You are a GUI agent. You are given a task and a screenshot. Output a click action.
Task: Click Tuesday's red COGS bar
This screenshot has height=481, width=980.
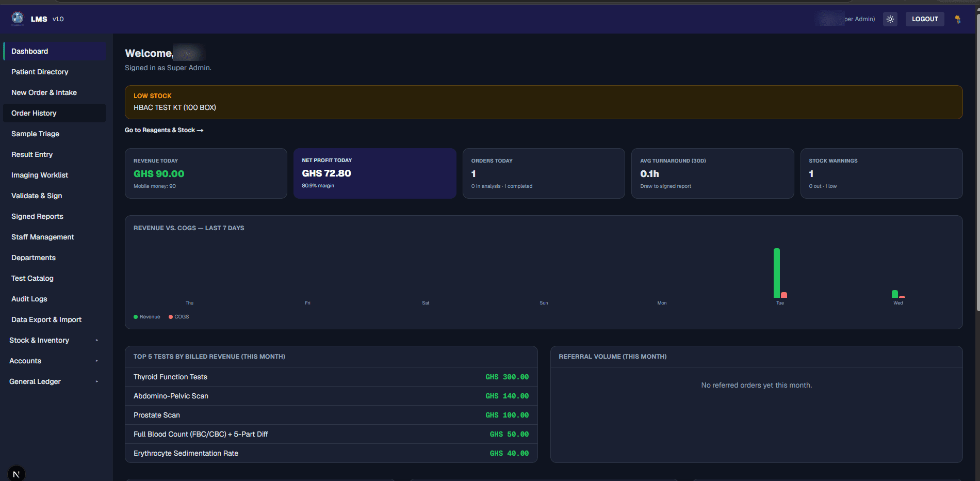pyautogui.click(x=784, y=295)
